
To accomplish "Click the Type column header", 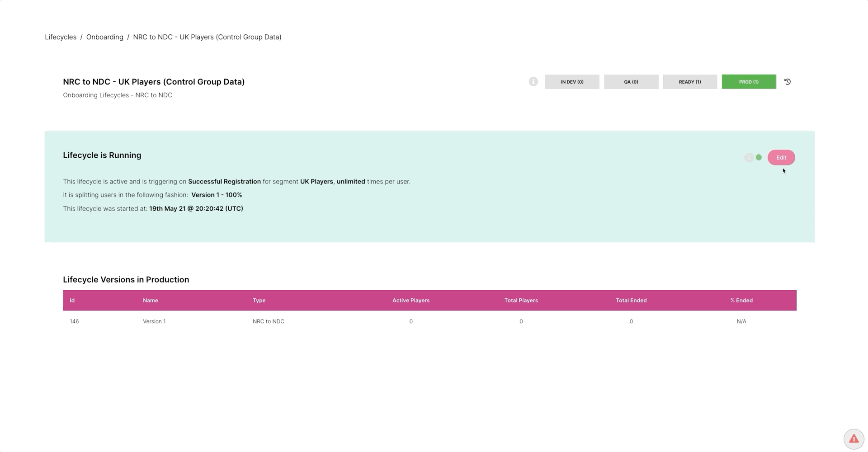I will (x=259, y=301).
